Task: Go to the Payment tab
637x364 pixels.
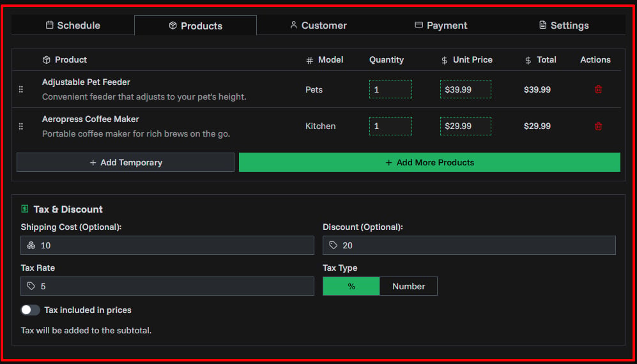Action: [x=441, y=25]
